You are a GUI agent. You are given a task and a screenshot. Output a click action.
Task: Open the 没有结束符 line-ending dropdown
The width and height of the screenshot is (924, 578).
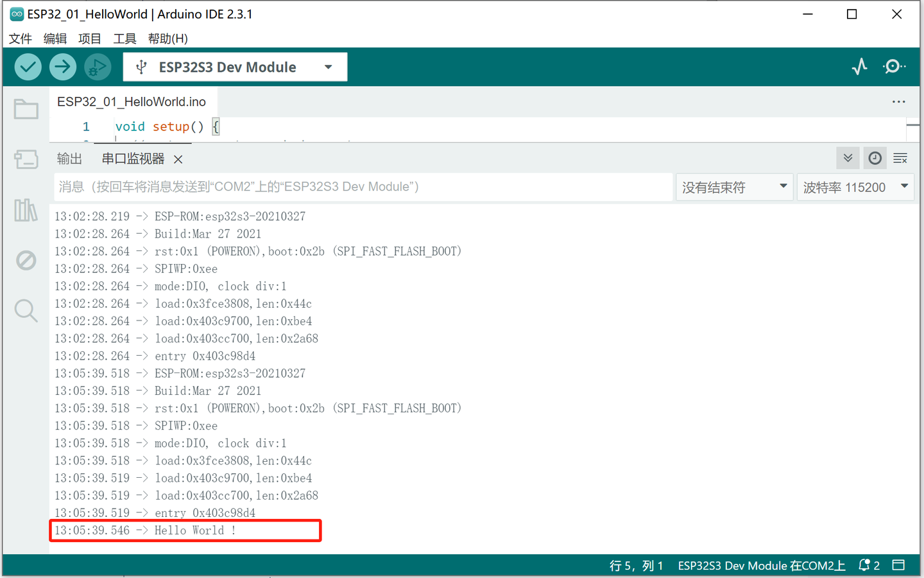[734, 187]
